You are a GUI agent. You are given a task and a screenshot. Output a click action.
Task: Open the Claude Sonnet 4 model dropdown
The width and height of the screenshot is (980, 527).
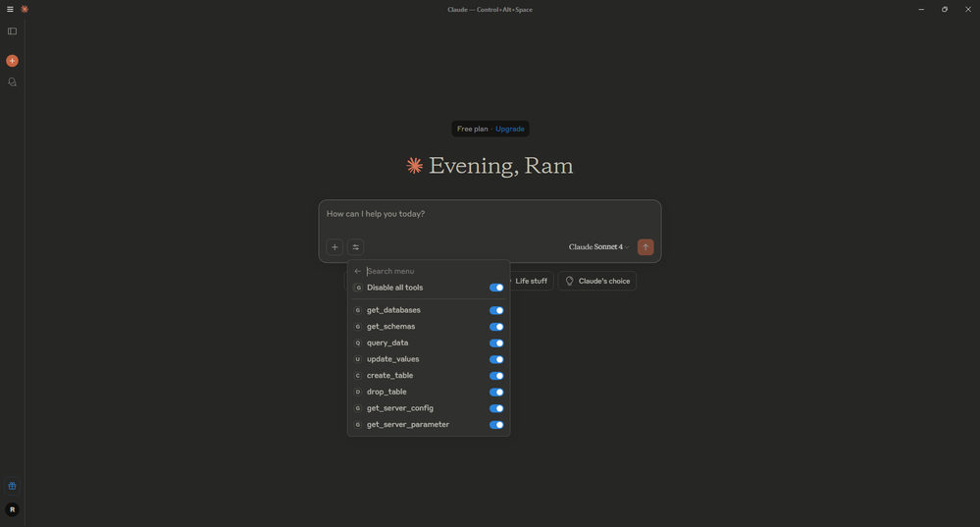coord(598,247)
